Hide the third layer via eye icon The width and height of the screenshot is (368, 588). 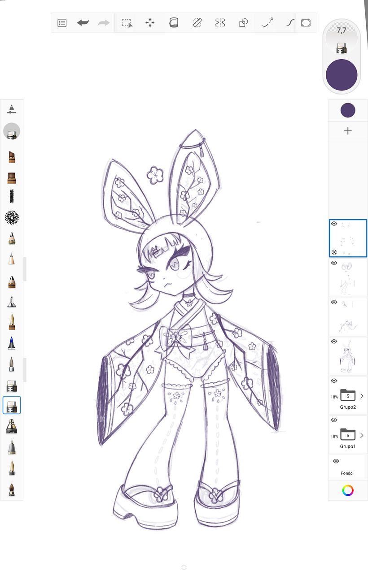tap(334, 303)
